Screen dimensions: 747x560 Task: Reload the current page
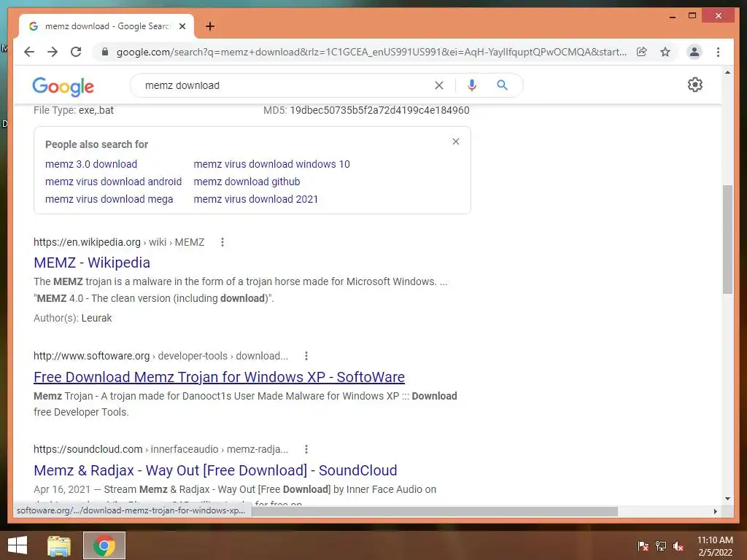coord(76,52)
